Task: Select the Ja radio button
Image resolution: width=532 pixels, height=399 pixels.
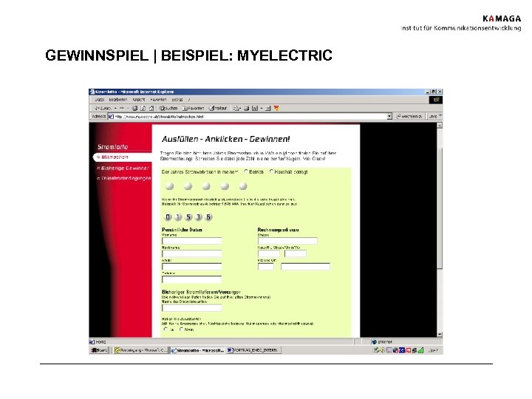Action: click(166, 329)
